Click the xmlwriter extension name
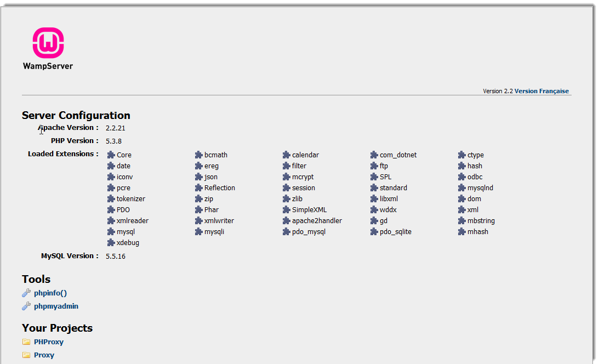The image size is (599, 364). pyautogui.click(x=219, y=221)
